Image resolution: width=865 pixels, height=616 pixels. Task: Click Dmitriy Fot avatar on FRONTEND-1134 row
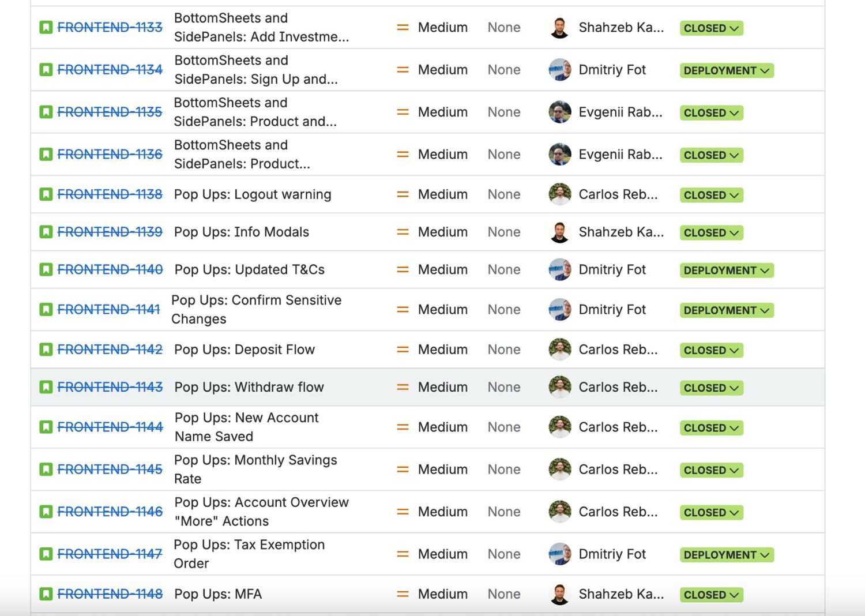click(x=559, y=70)
